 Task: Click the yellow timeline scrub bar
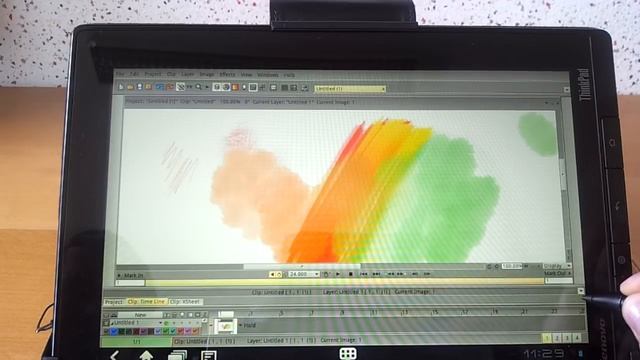click(x=345, y=282)
